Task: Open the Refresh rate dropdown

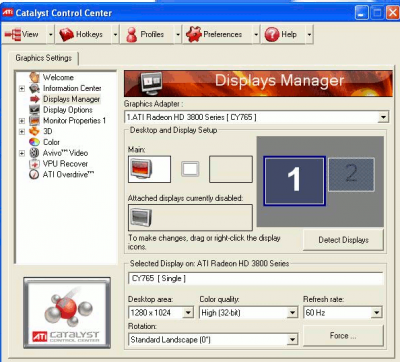Action: point(376,313)
